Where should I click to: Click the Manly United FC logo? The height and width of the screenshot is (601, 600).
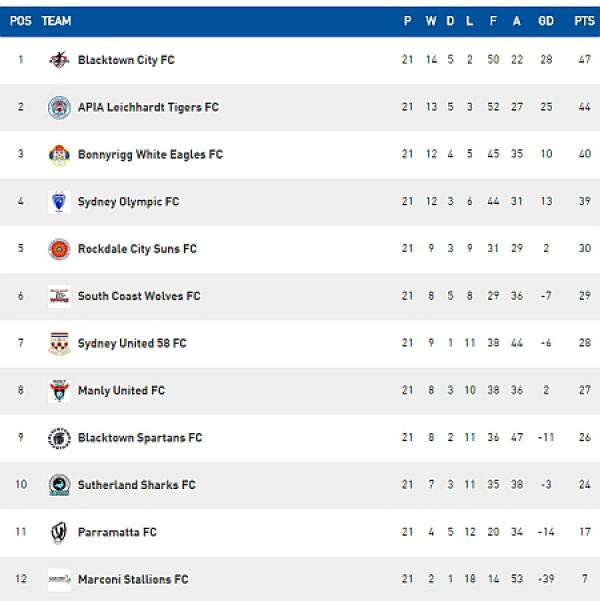point(59,391)
